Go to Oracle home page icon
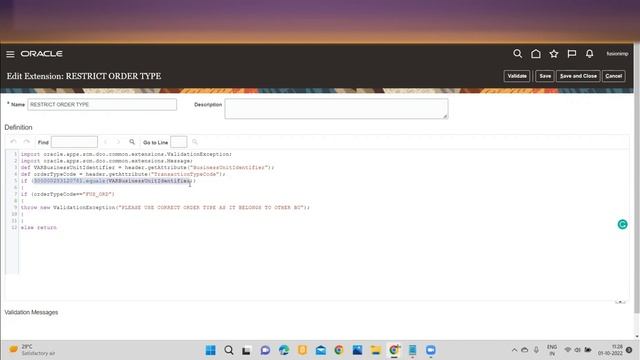 536,54
